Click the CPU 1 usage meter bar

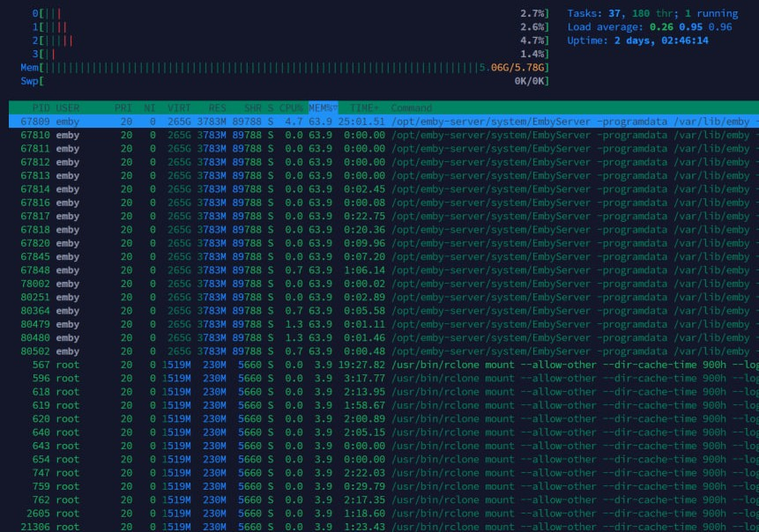pyautogui.click(x=290, y=27)
